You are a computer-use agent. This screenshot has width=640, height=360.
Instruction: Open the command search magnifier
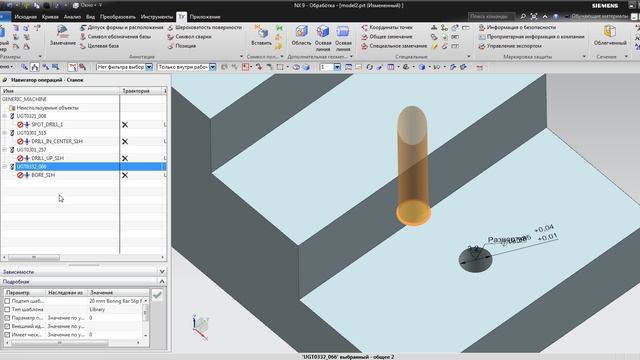click(523, 17)
